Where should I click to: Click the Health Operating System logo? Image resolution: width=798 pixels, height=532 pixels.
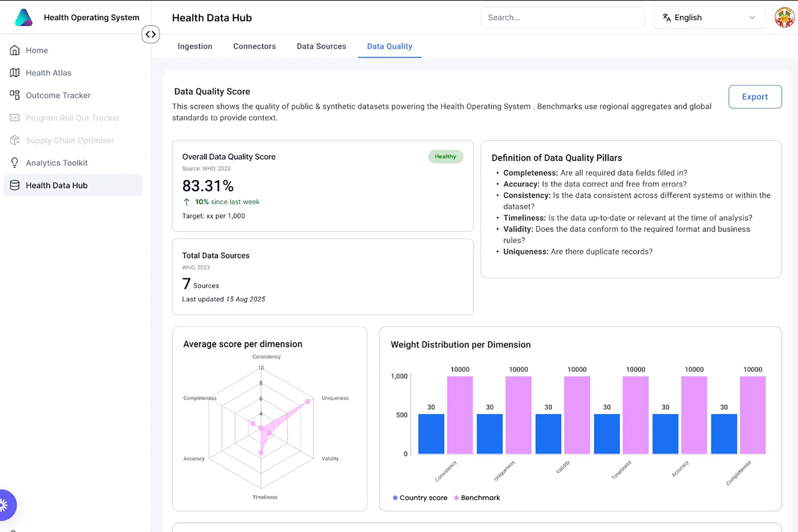pos(24,18)
